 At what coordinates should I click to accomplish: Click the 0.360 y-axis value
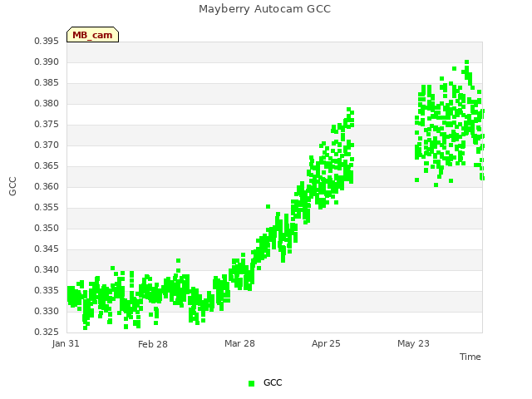47,186
